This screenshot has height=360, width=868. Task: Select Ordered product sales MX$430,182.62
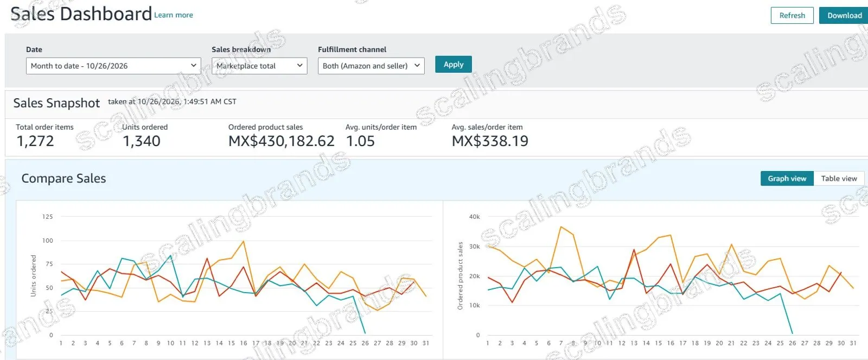282,141
